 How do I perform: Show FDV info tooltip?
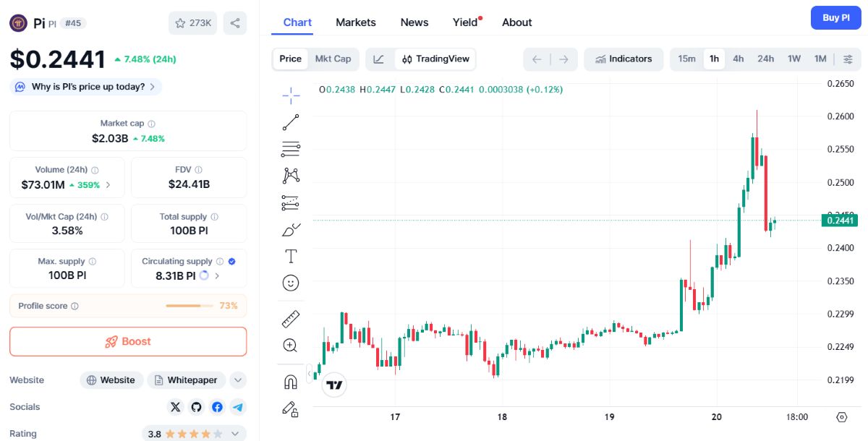(198, 170)
